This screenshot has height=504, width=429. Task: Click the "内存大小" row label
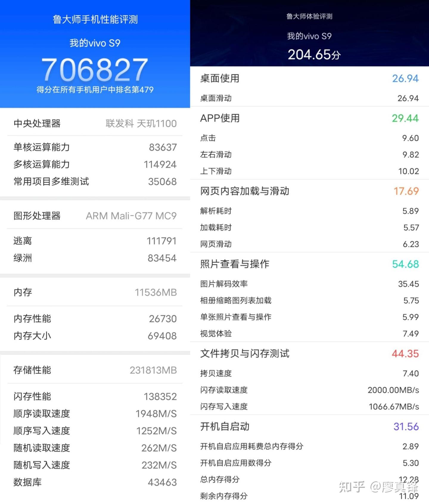[x=32, y=336]
